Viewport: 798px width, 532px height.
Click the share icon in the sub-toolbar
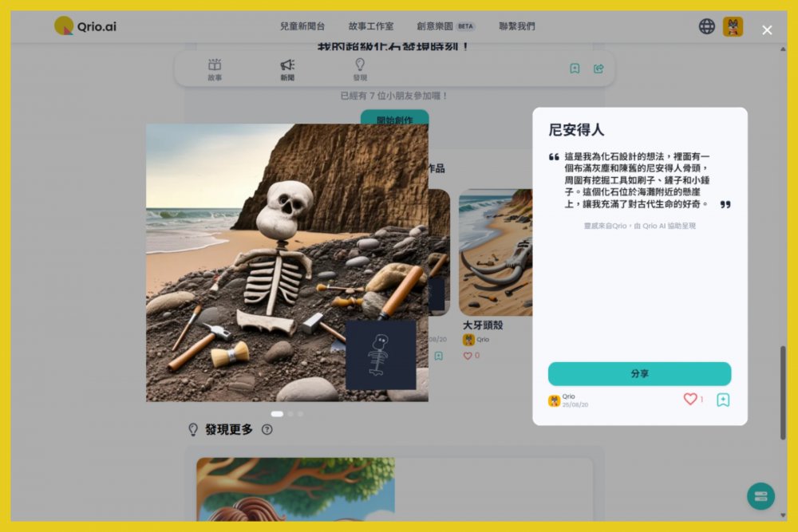[x=598, y=69]
